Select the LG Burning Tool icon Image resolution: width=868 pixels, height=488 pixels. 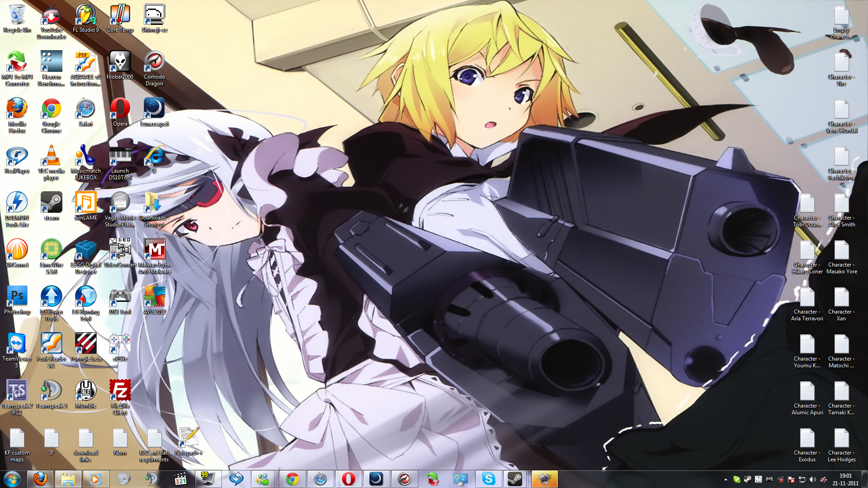pos(85,304)
